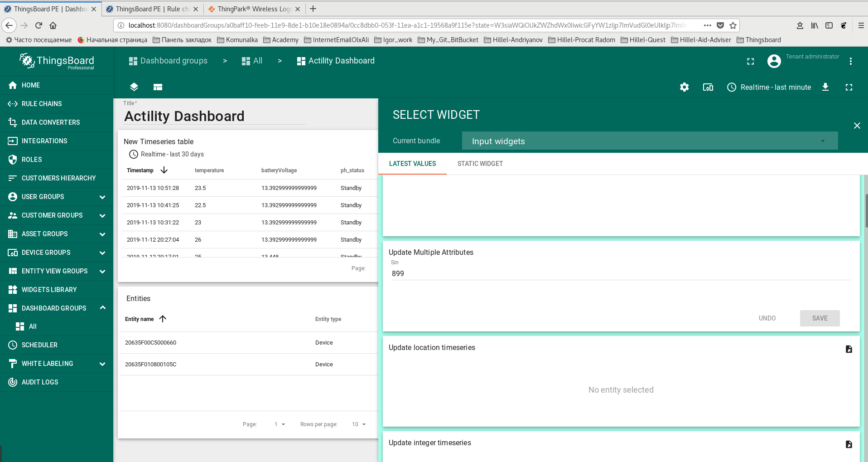868x462 pixels.
Task: Click the Sin input field with 899
Action: tap(621, 273)
